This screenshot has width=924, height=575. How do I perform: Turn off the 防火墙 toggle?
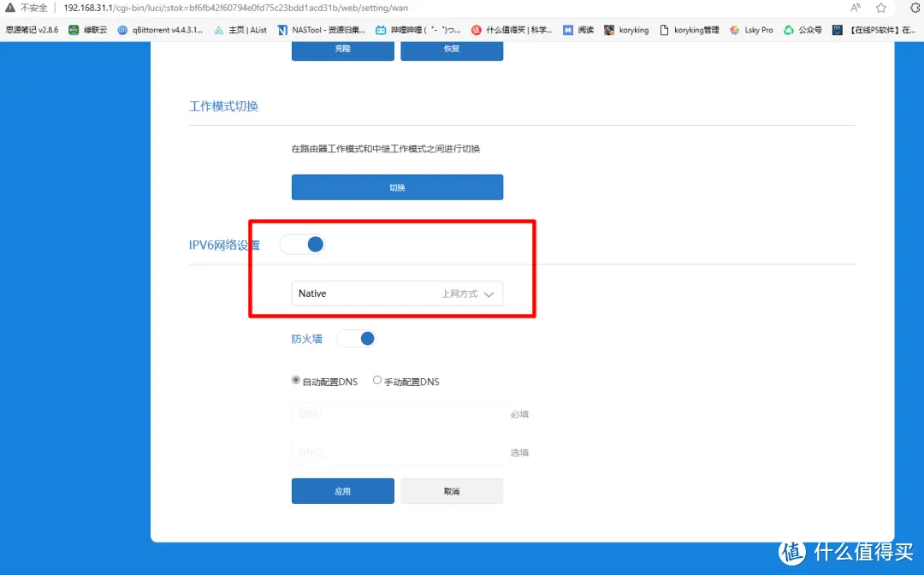coord(357,338)
